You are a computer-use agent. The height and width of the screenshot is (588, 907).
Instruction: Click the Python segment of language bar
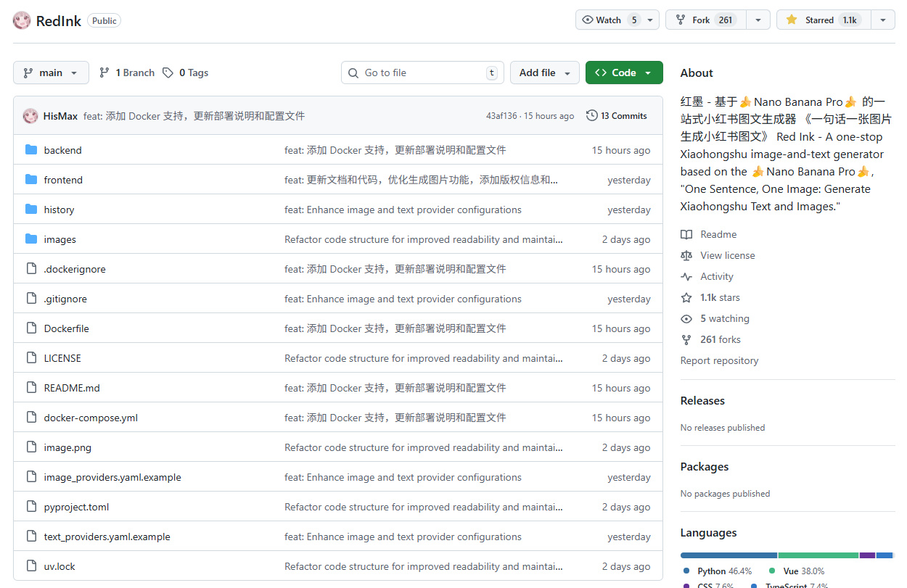[729, 555]
